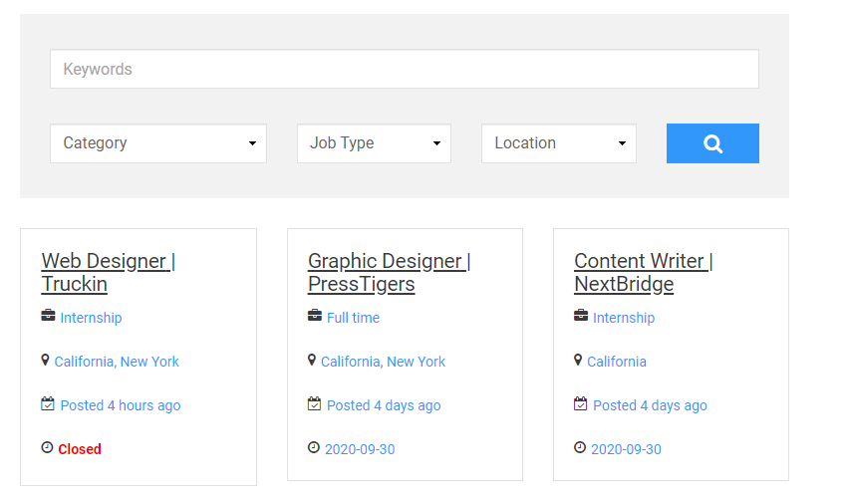Click calendar icon on Content Writer card
The width and height of the screenshot is (847, 504).
click(581, 404)
